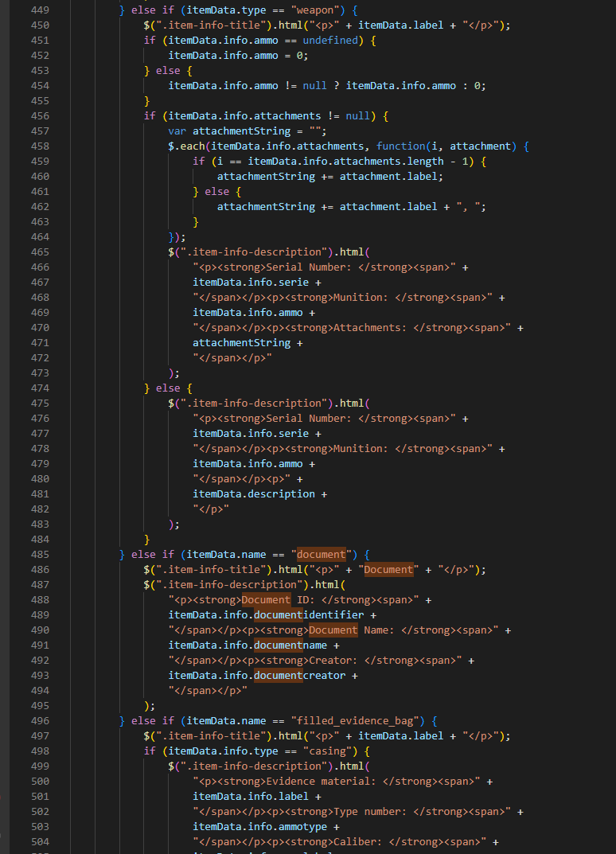616x854 pixels.
Task: Click the "Serial Number:" string on line 466
Action: [x=309, y=267]
